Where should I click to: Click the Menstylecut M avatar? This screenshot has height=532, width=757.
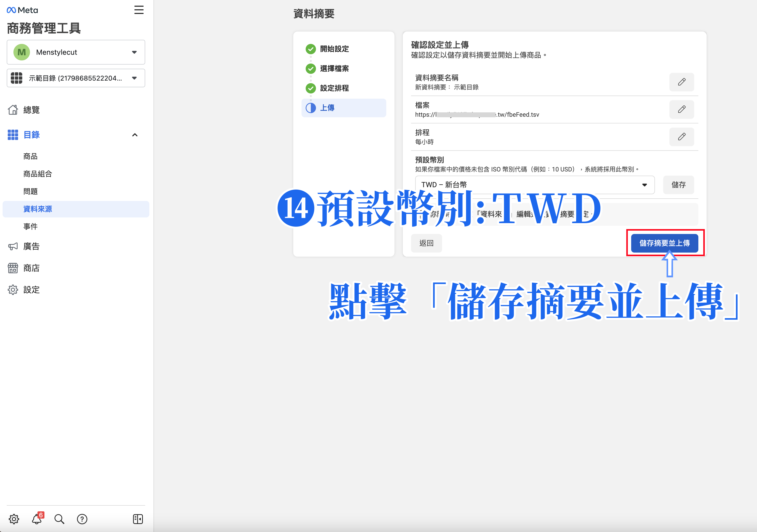tap(22, 52)
